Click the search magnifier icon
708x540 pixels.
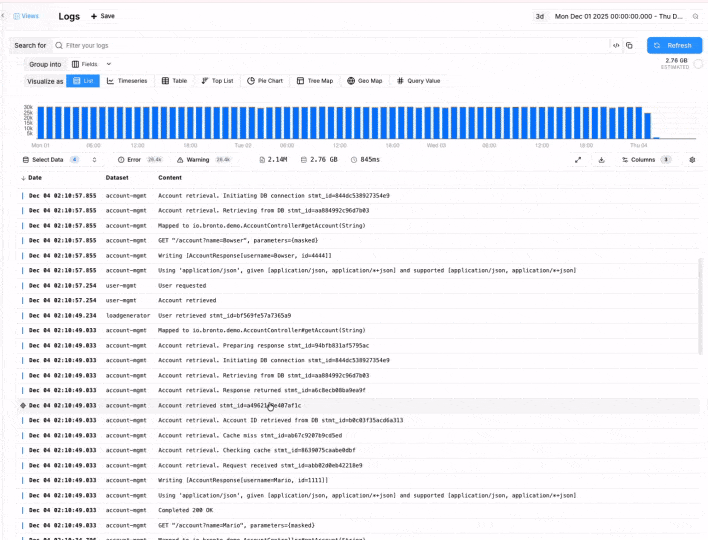[59, 45]
